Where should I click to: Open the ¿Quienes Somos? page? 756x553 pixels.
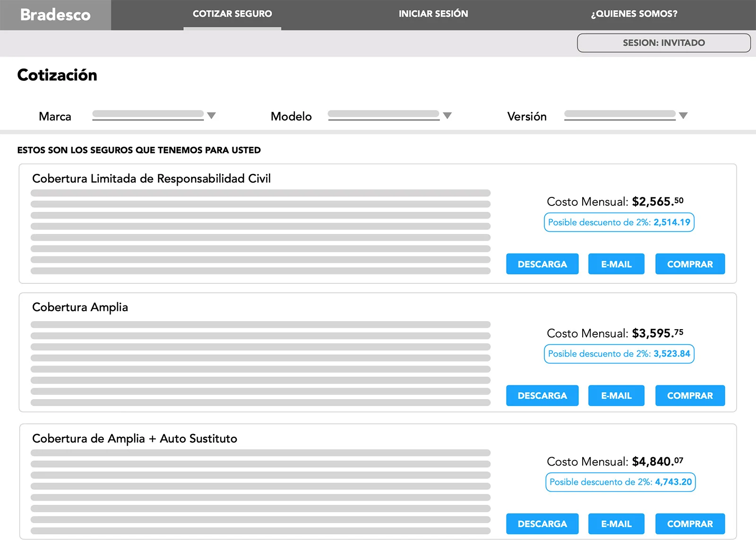pos(634,14)
